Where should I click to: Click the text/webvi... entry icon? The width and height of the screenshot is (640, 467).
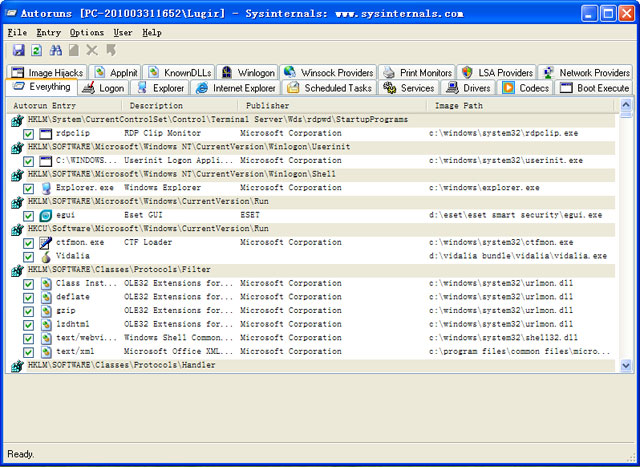[x=46, y=338]
